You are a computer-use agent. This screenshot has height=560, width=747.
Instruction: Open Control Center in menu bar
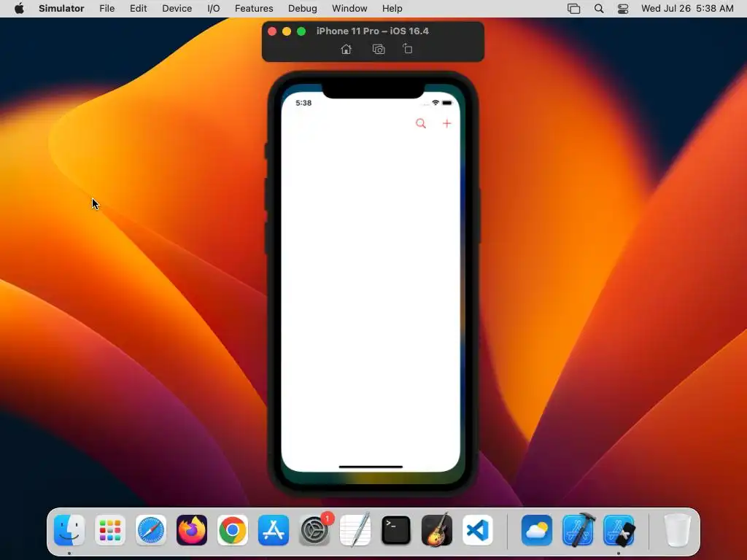[x=623, y=9]
